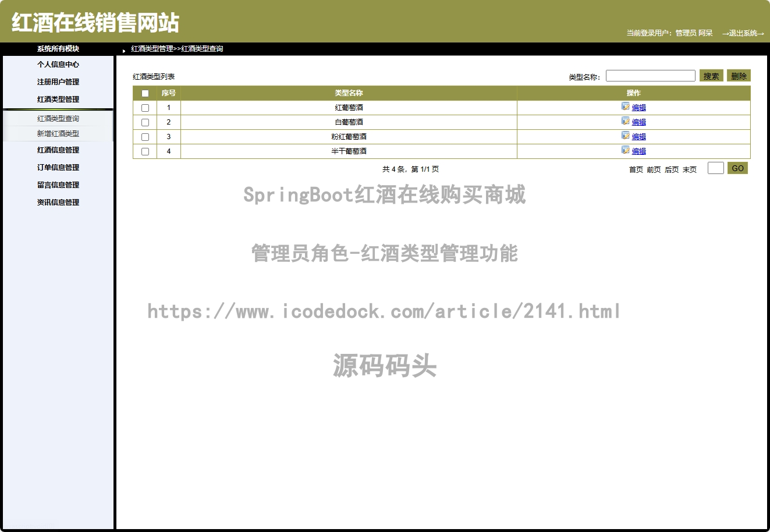Click 编辑 link for 白葡萄酒
Viewport: 770px width, 532px height.
(639, 122)
